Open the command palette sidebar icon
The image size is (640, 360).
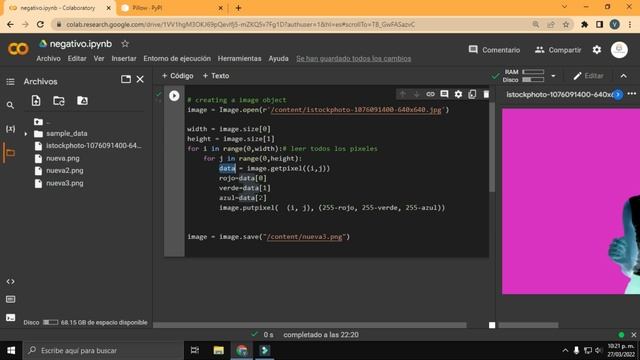[x=10, y=300]
